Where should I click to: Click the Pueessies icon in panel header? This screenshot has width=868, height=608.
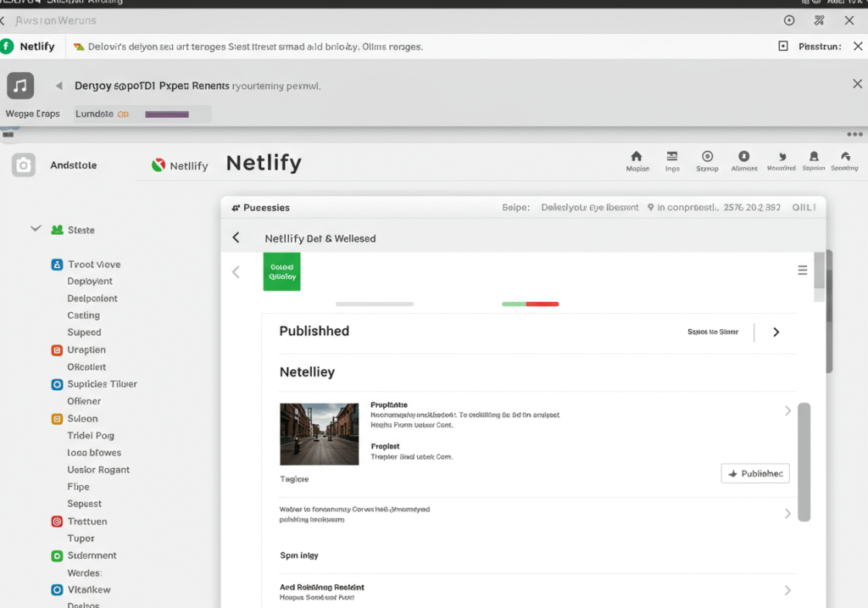pyautogui.click(x=236, y=208)
